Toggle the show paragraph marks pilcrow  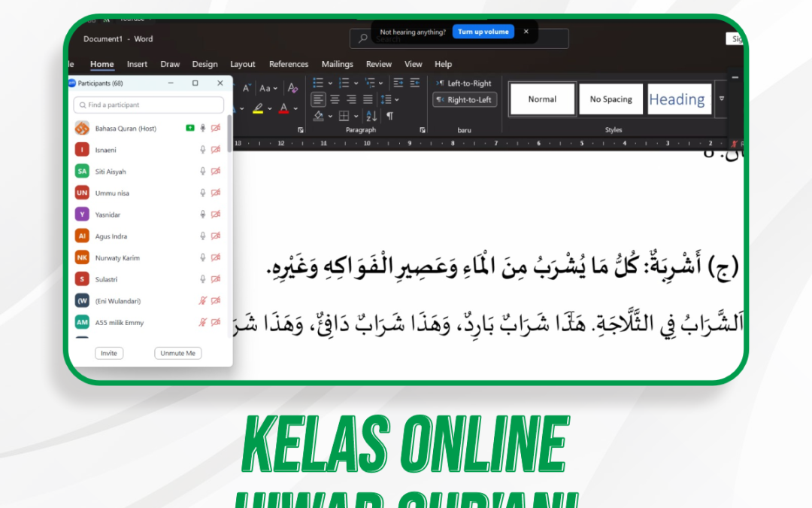tap(390, 116)
